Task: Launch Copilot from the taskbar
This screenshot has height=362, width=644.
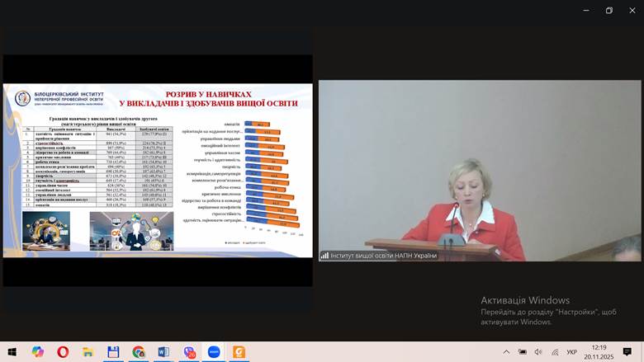Action: click(x=38, y=352)
